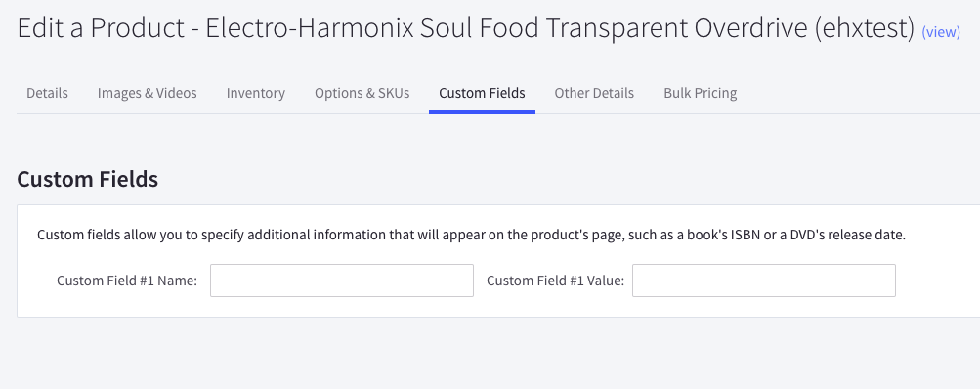980x389 pixels.
Task: Click the active Custom Fields tab
Action: pos(482,93)
